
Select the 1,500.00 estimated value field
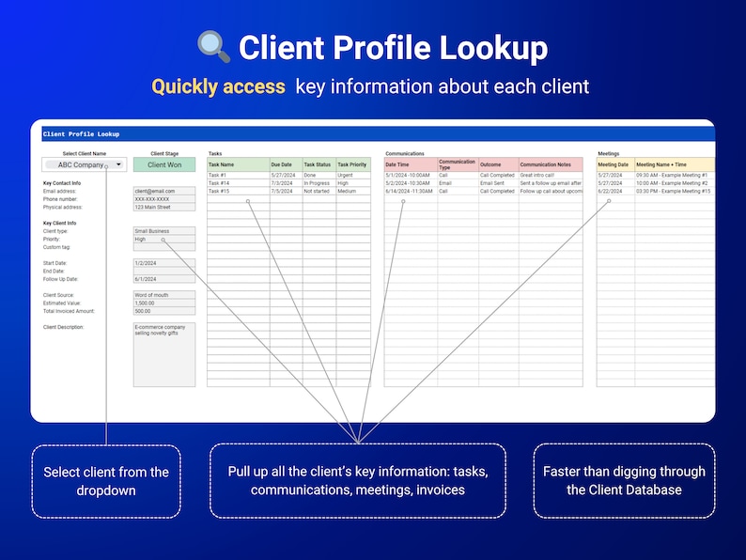(164, 303)
